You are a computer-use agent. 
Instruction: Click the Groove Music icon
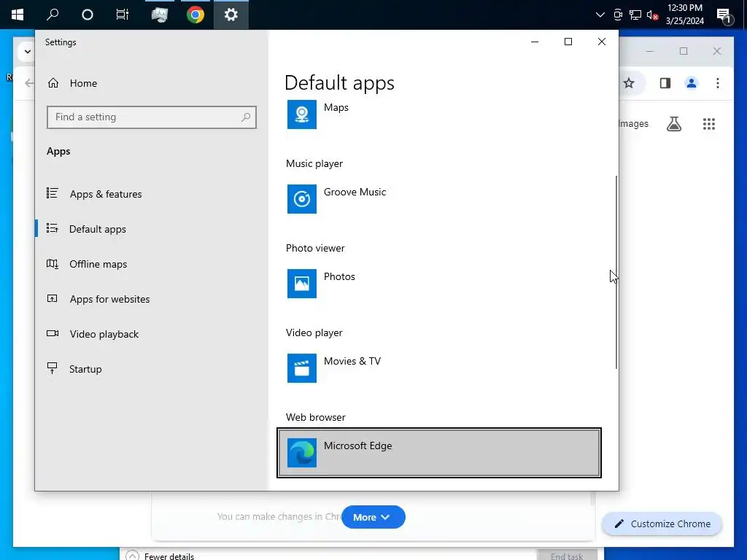301,199
